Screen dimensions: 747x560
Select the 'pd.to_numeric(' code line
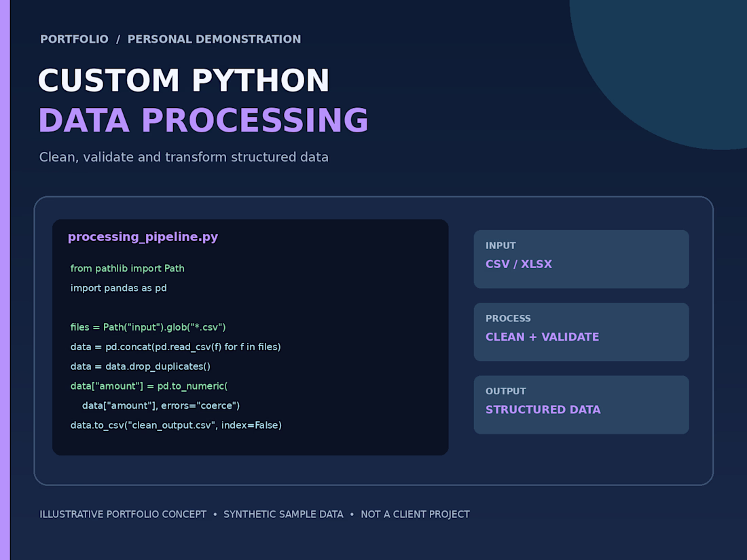[x=149, y=386]
